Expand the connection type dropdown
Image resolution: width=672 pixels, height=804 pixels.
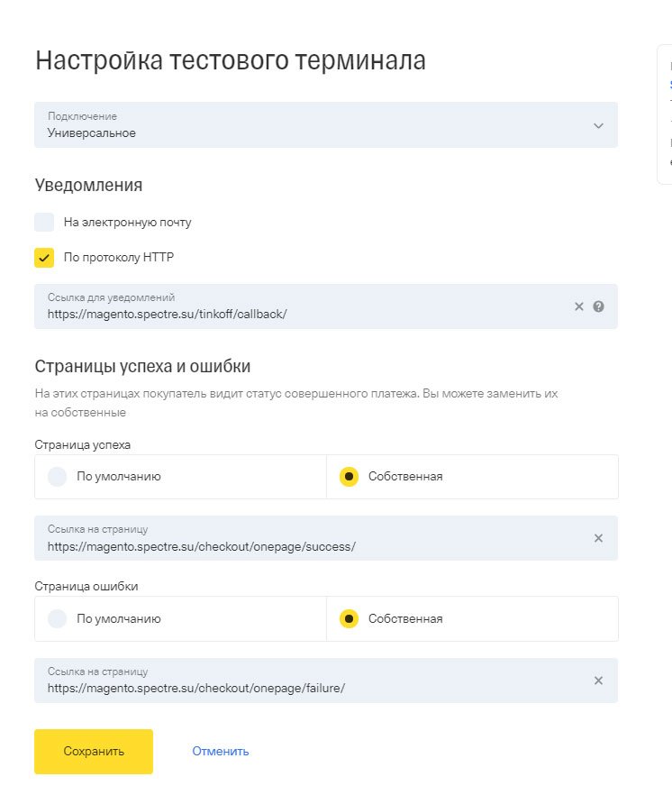[x=598, y=125]
